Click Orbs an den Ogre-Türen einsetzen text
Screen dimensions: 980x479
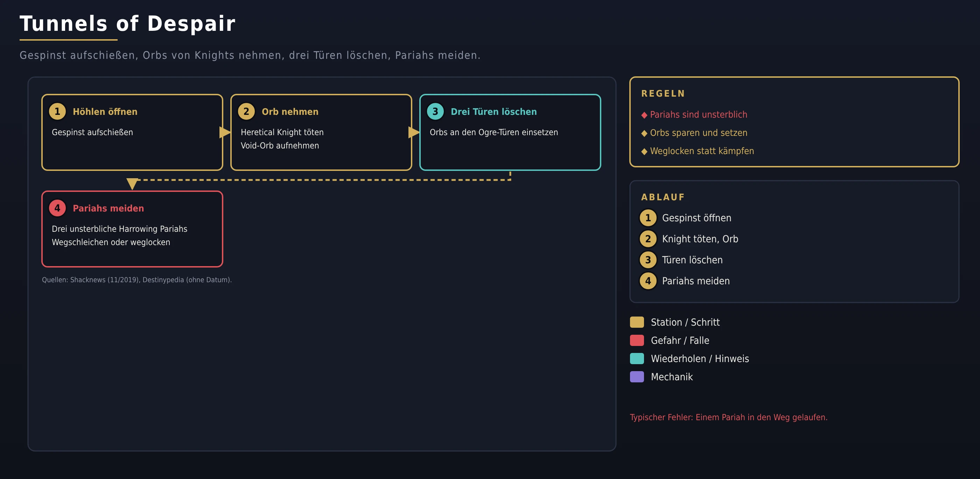[494, 132]
